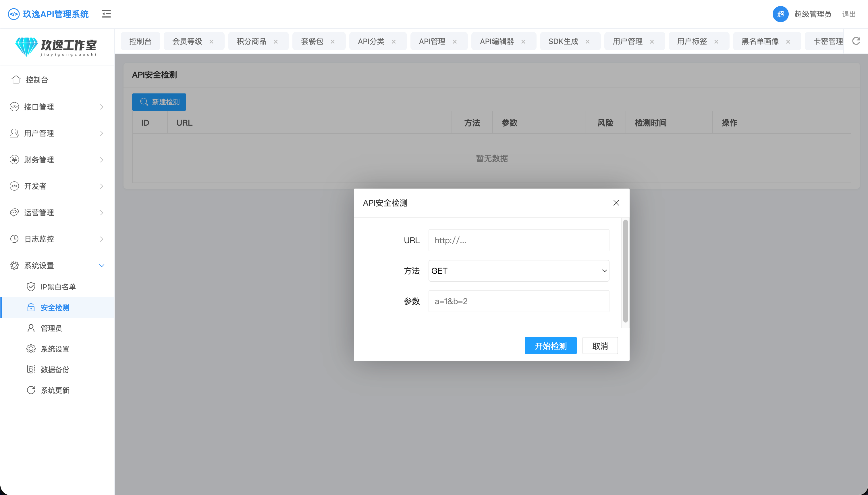Close the API管理 tab

[455, 41]
